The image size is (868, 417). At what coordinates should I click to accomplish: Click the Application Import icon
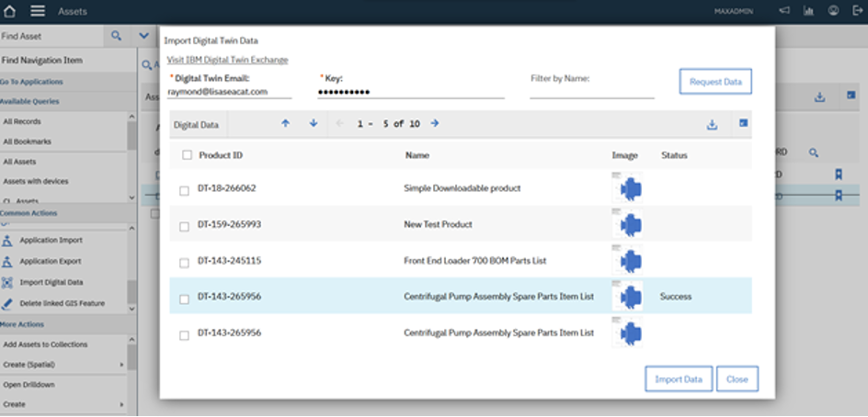click(x=7, y=241)
